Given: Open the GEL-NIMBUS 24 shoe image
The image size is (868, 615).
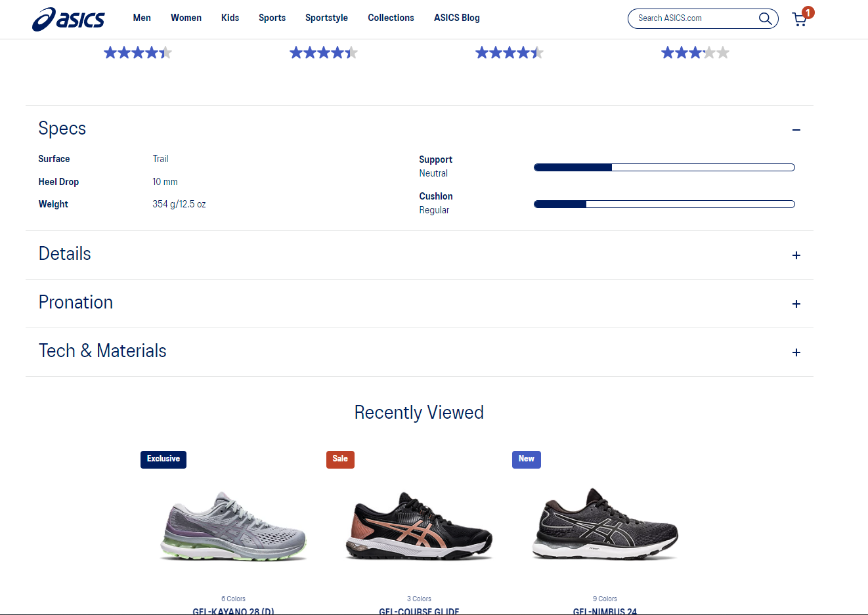Looking at the screenshot, I should 605,524.
